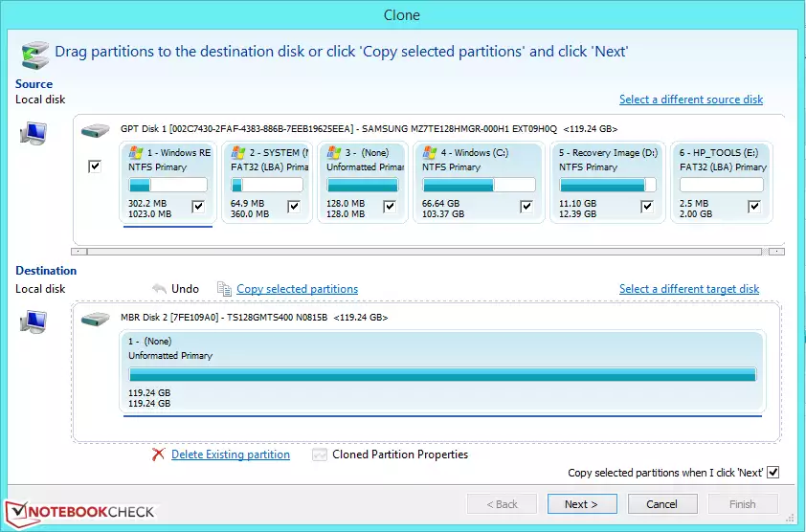Screen dimensions: 806x532
Task: Select the '6 - HP_TOOLS (E:)' partition title
Action: pos(719,153)
